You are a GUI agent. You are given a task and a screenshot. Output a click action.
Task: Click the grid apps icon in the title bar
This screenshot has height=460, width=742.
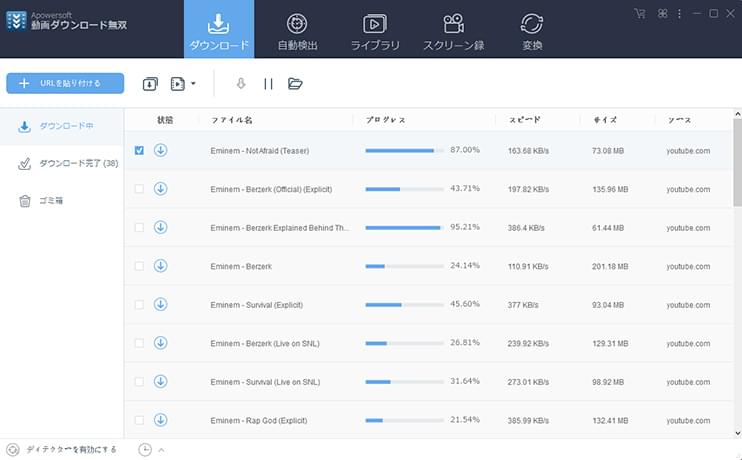pos(662,13)
